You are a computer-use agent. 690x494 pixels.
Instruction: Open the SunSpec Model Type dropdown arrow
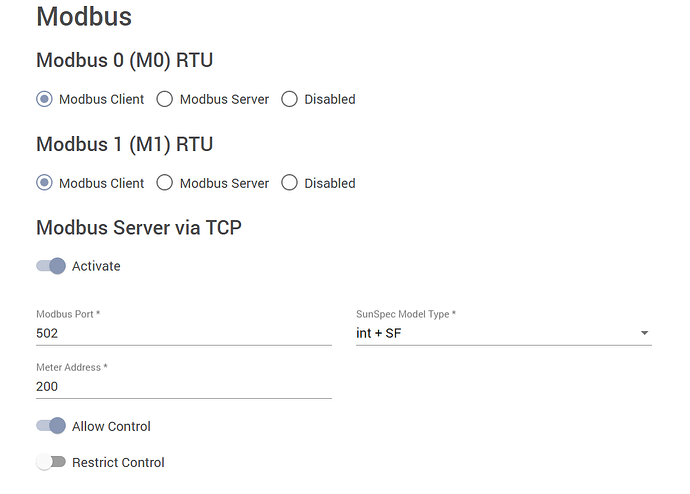(x=644, y=333)
